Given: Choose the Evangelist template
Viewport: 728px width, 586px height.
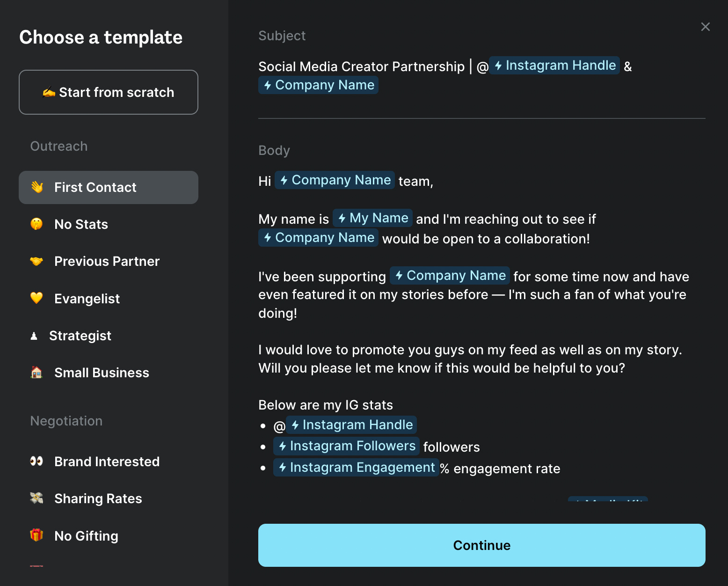Looking at the screenshot, I should [x=87, y=299].
